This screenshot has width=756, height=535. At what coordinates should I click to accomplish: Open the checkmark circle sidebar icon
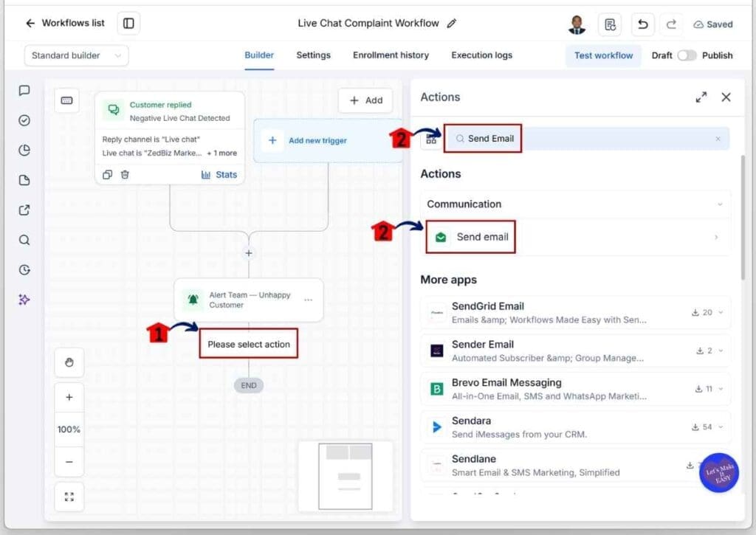pyautogui.click(x=24, y=120)
